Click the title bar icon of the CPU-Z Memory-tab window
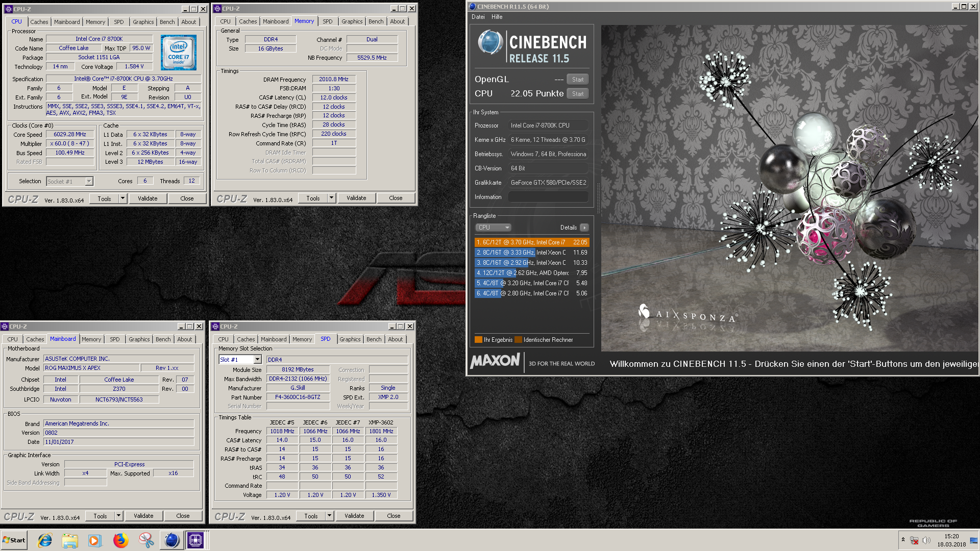The height and width of the screenshot is (551, 980). coord(217,9)
